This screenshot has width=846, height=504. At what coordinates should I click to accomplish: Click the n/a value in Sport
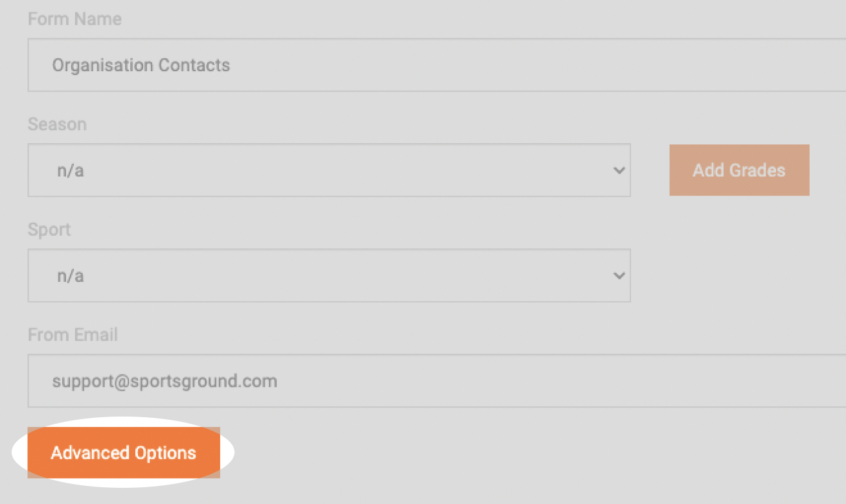(x=71, y=276)
